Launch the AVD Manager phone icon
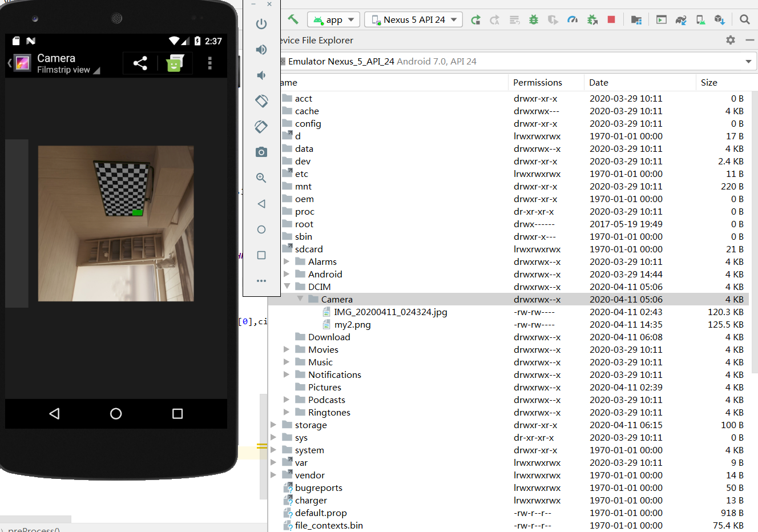The width and height of the screenshot is (758, 532). point(700,19)
